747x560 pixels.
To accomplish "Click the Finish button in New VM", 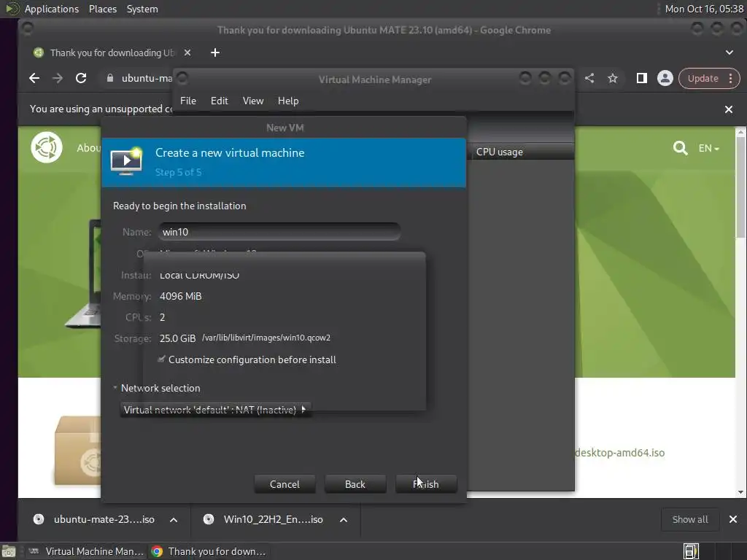I will click(x=426, y=484).
